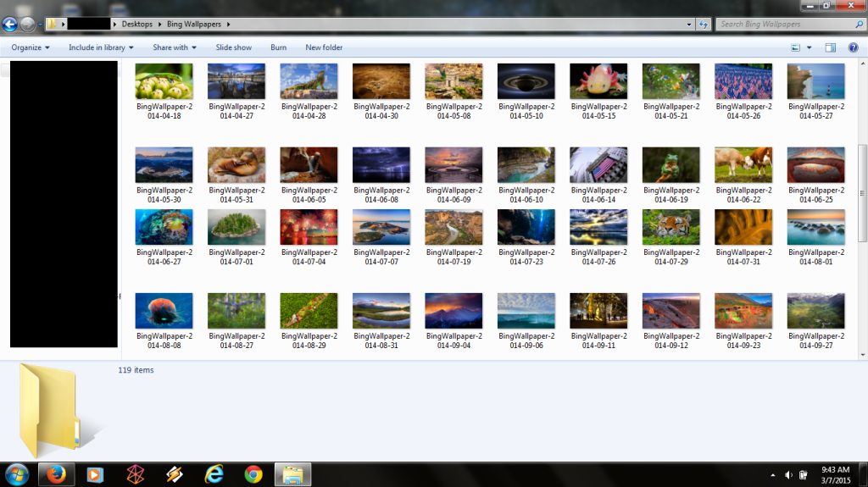
Task: Select BingWallpaper-2014-05-10 Saturn thumbnail
Action: (x=526, y=81)
